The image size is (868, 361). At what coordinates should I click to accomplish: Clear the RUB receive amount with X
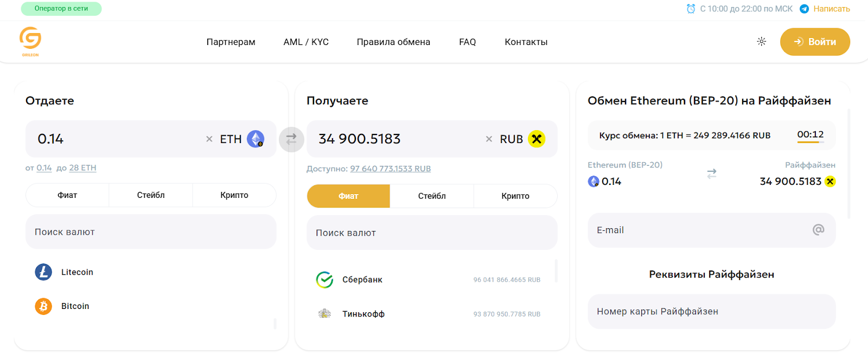(489, 139)
